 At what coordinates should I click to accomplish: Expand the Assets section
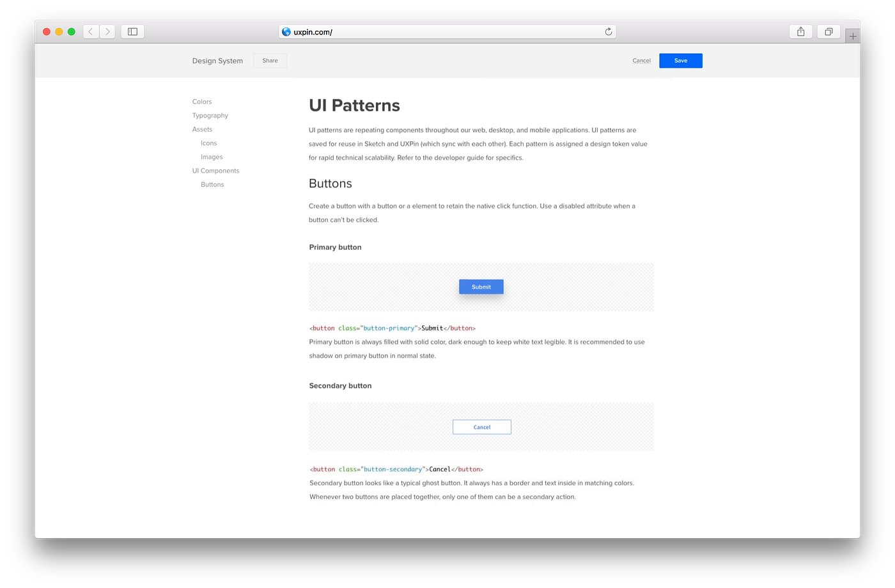pos(202,129)
